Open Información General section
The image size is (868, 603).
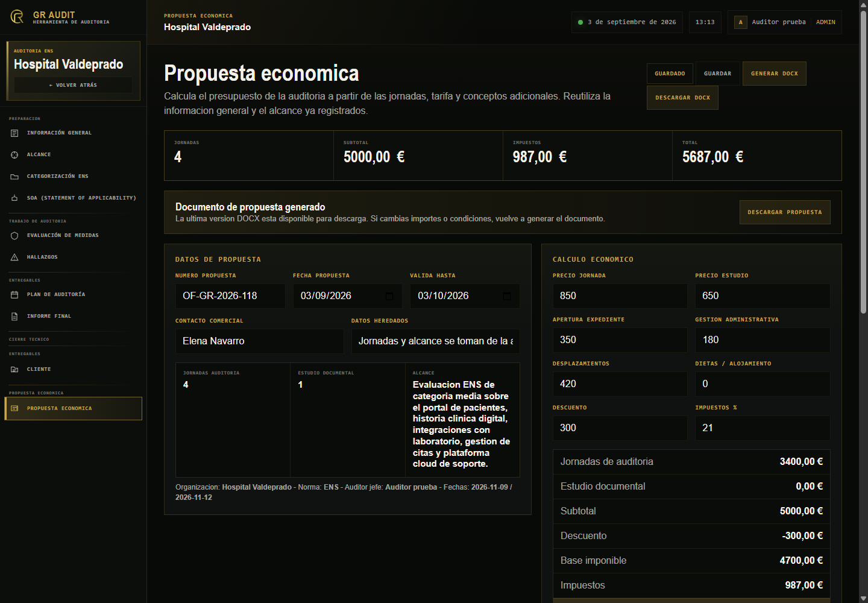[73, 133]
